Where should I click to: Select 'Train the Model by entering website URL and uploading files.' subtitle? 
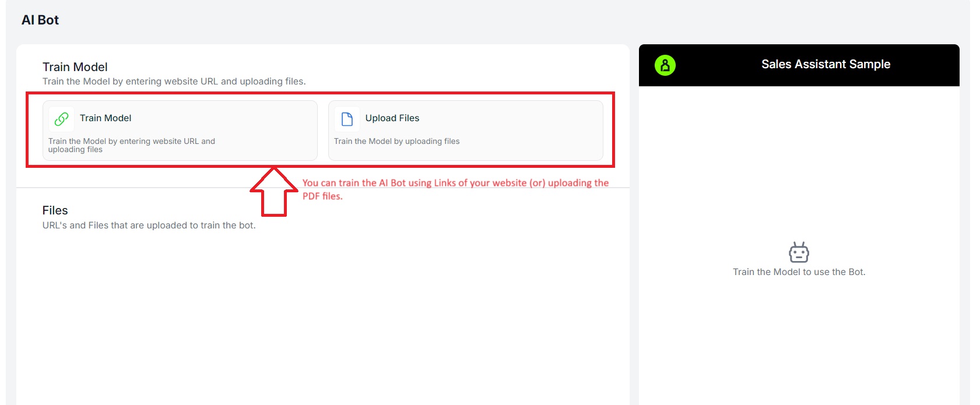coord(174,82)
